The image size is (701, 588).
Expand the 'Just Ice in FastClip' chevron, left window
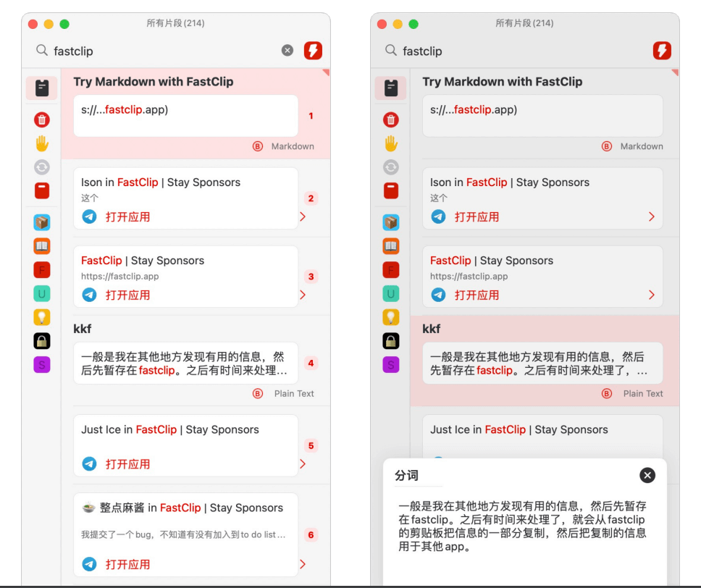[303, 464]
